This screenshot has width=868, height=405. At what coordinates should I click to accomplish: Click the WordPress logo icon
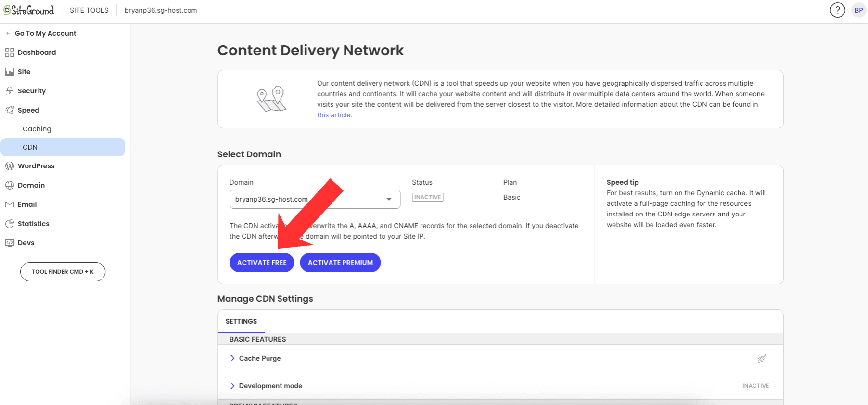[x=10, y=166]
